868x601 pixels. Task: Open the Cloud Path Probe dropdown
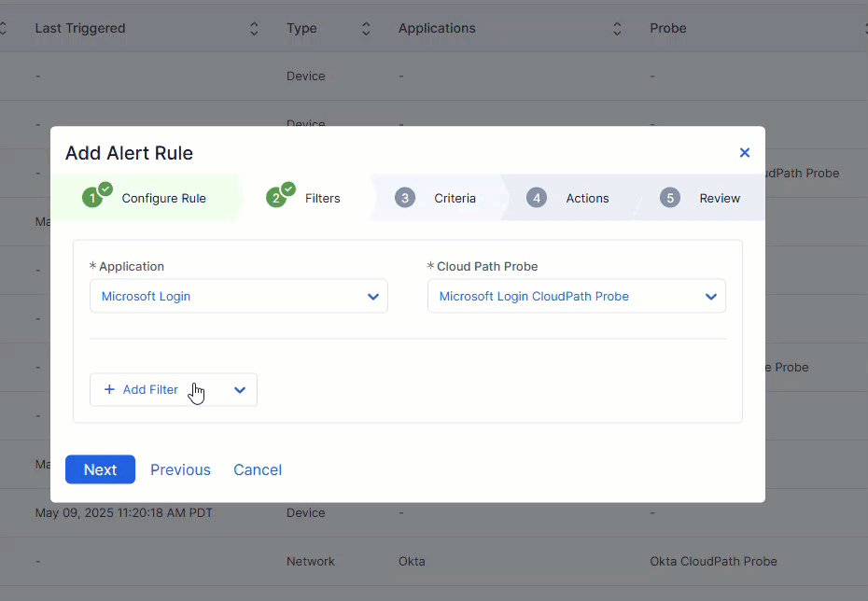coord(576,296)
